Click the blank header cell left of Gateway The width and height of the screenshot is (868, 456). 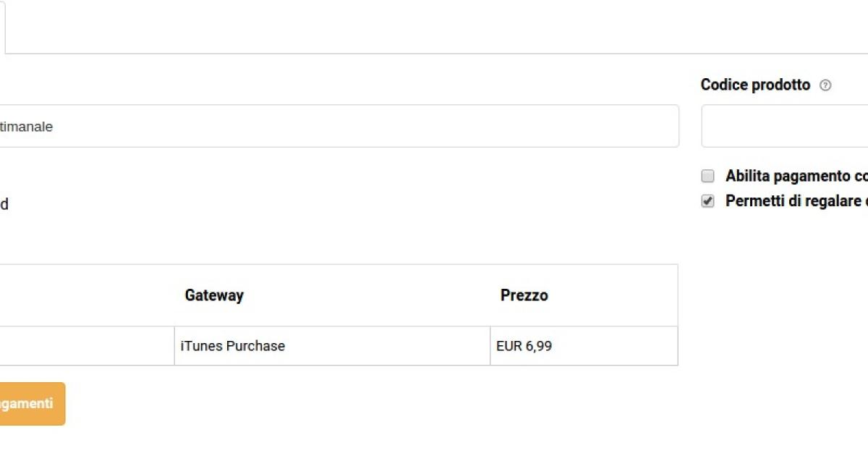(x=87, y=295)
